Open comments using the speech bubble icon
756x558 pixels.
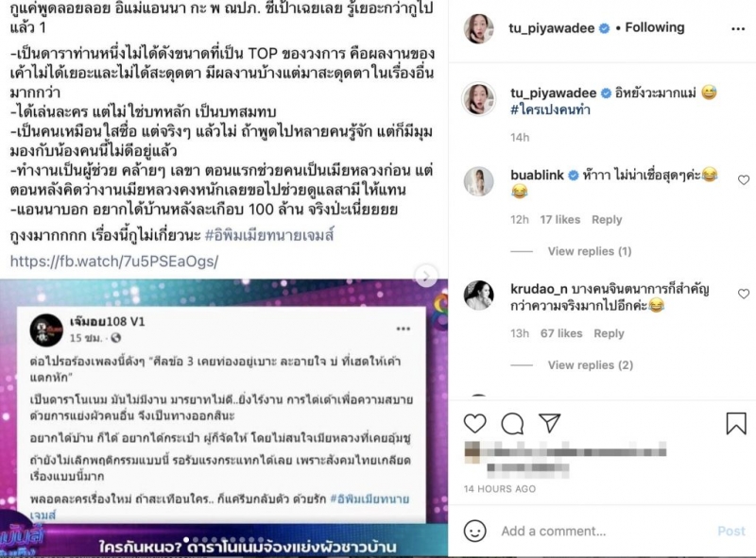click(512, 424)
